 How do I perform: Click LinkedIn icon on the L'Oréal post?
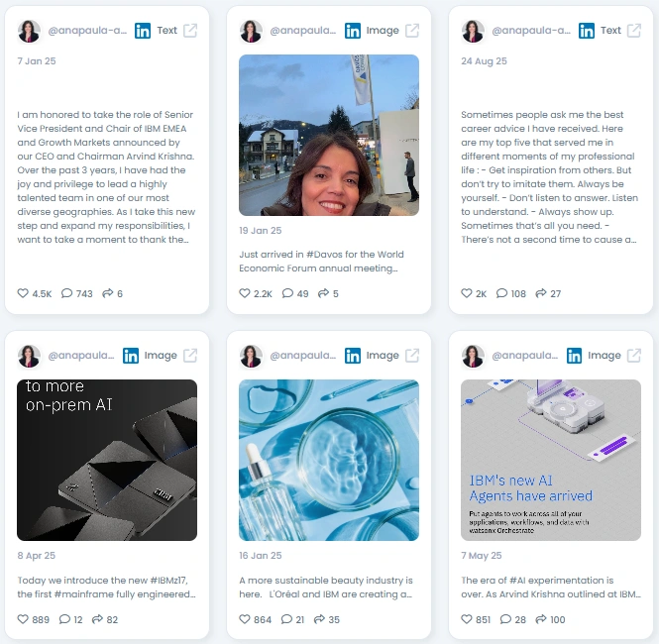(353, 356)
